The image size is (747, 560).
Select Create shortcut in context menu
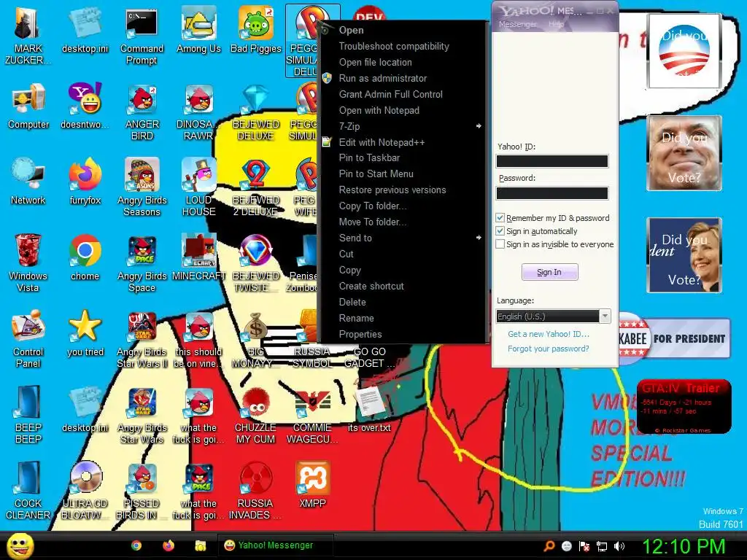(403, 286)
